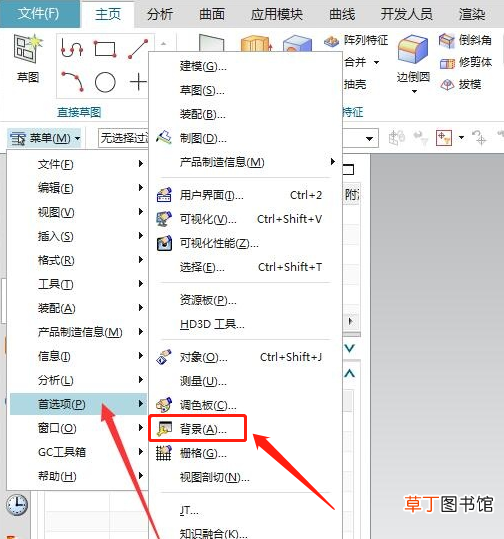This screenshot has width=504, height=539.
Task: Click the 倒斜角 chamfer icon
Action: coord(447,40)
